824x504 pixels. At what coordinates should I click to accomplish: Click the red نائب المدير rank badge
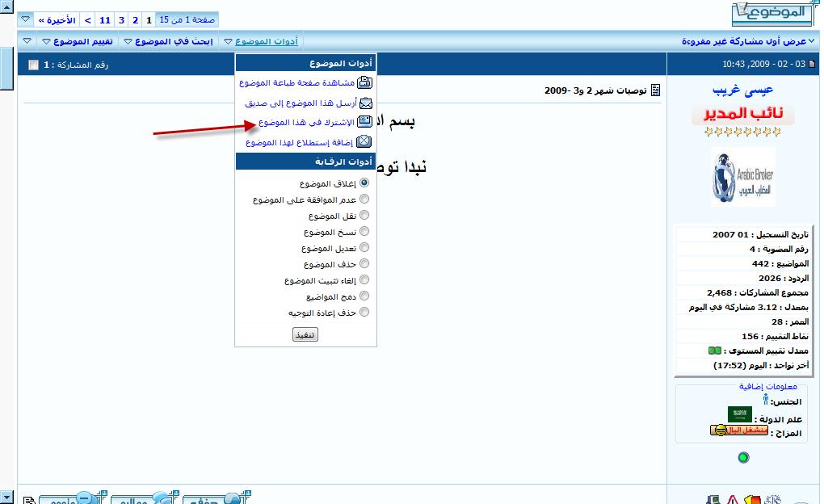[742, 114]
